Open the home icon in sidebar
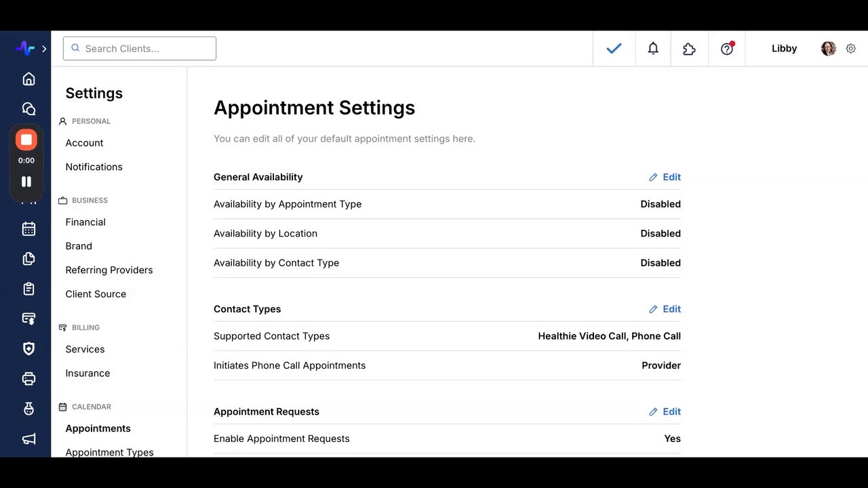 28,79
